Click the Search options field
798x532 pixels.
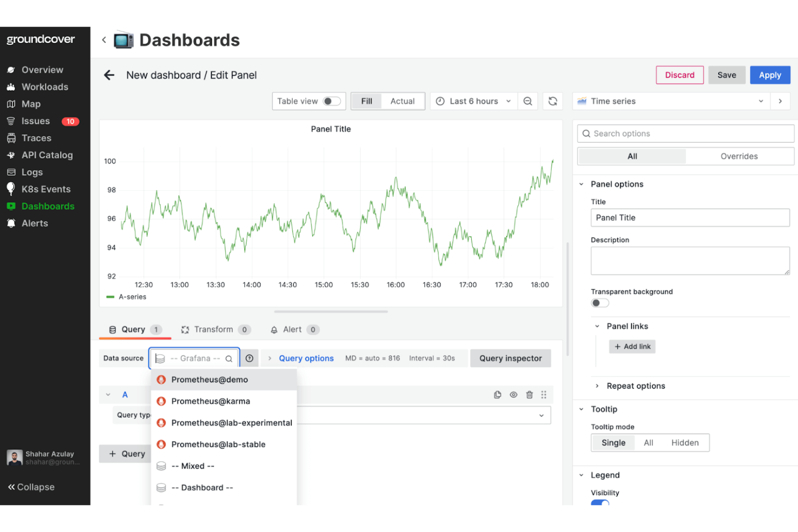tap(685, 133)
